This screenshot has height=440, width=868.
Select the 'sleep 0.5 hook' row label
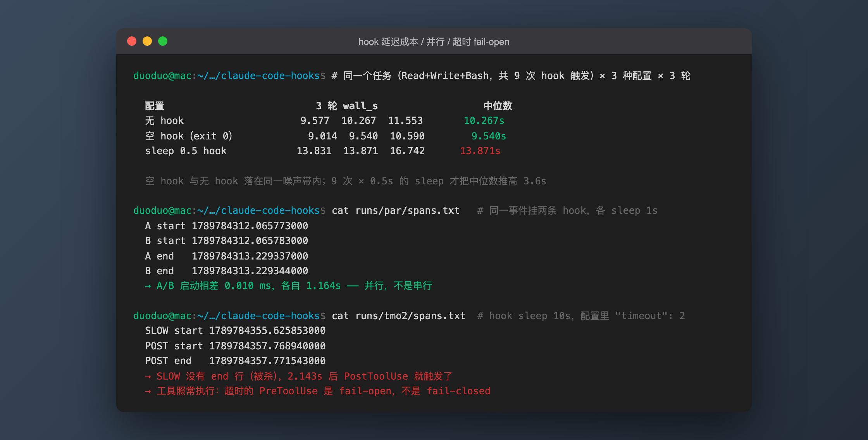point(186,151)
